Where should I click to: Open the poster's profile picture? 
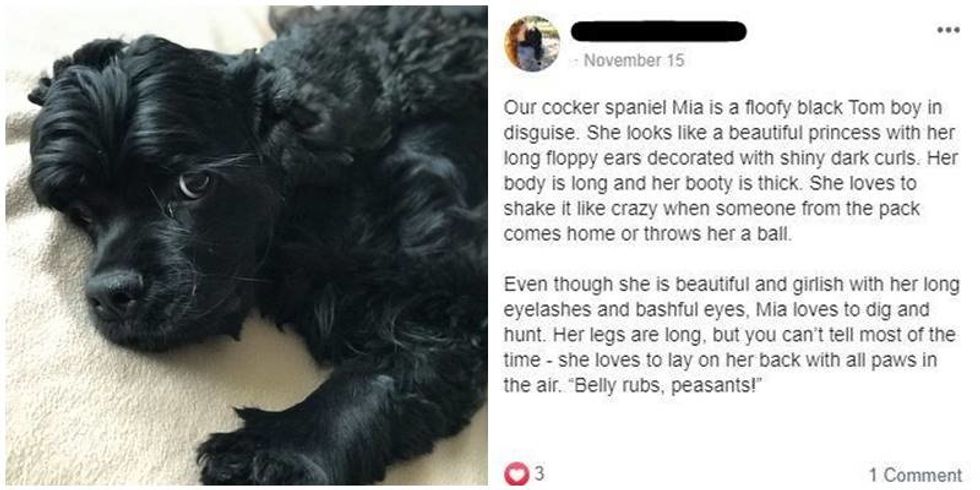(x=532, y=43)
